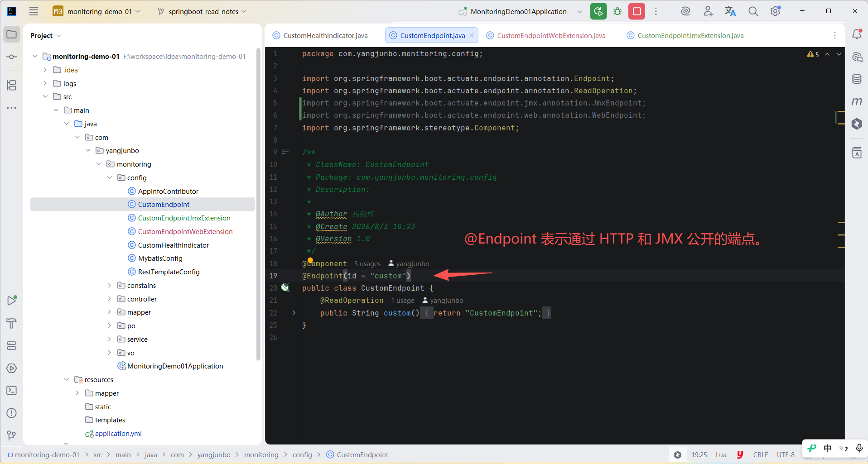Expand the logs folder

45,83
